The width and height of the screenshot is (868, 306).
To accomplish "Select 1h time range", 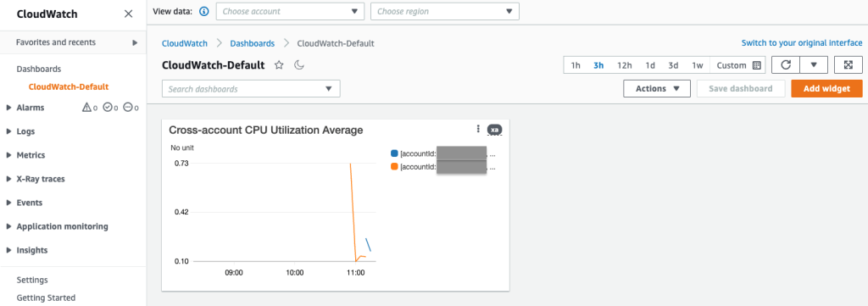I will coord(576,65).
